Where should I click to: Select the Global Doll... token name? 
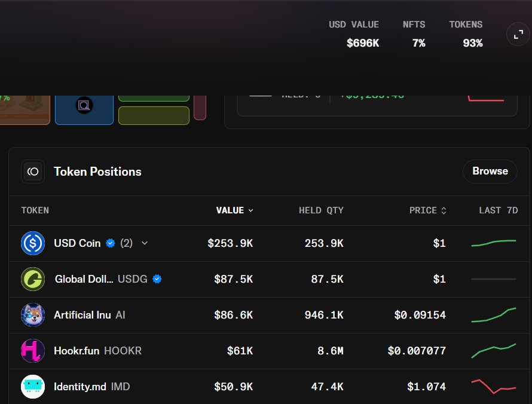click(84, 279)
